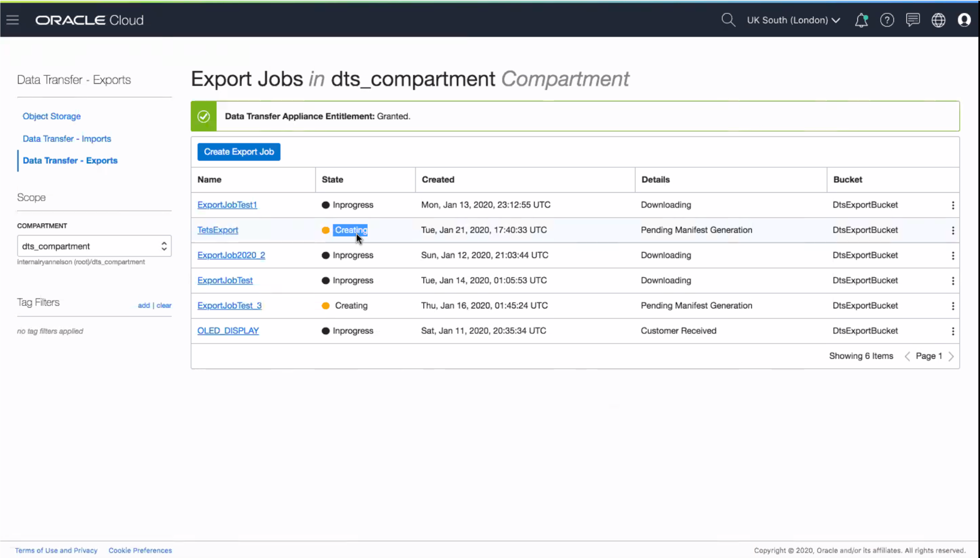The height and width of the screenshot is (558, 980).
Task: Open the actions menu for ExportJobTest1
Action: coord(953,205)
